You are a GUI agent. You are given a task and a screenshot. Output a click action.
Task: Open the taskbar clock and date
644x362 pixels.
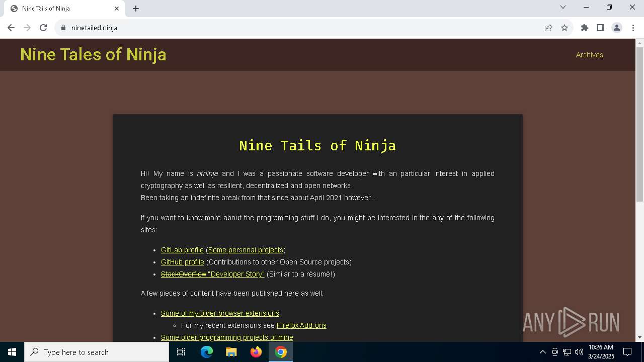[x=601, y=352]
